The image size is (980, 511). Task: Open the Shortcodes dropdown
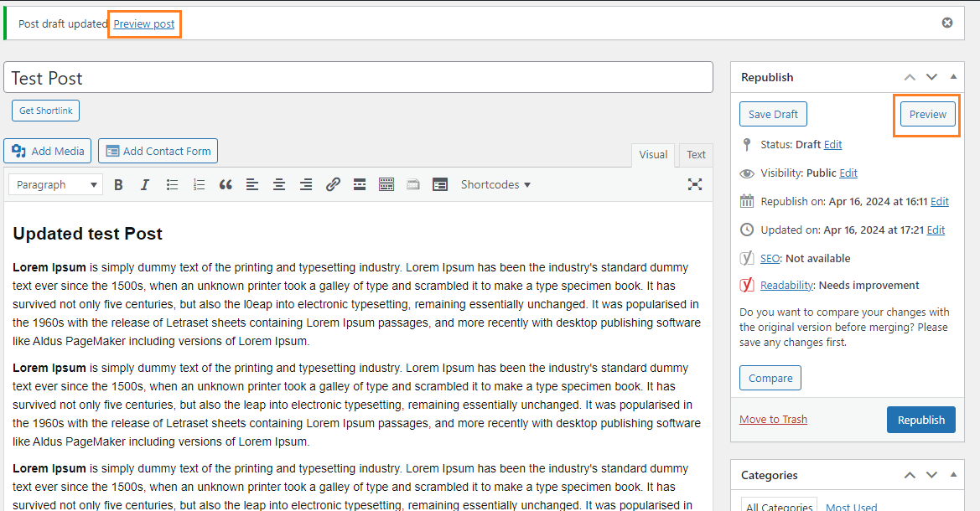(495, 185)
